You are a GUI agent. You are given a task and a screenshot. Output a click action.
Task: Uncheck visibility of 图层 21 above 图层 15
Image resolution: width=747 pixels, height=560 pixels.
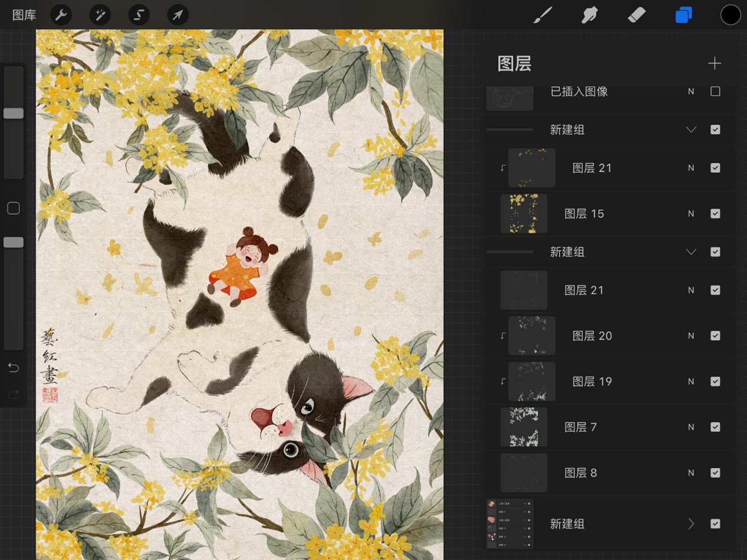pos(715,168)
